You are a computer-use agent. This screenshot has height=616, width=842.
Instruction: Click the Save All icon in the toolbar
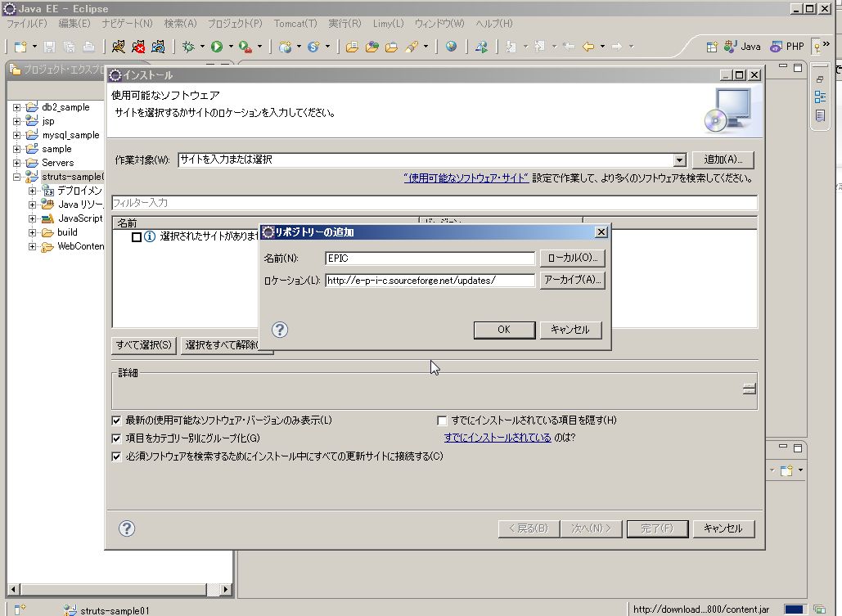click(x=70, y=47)
